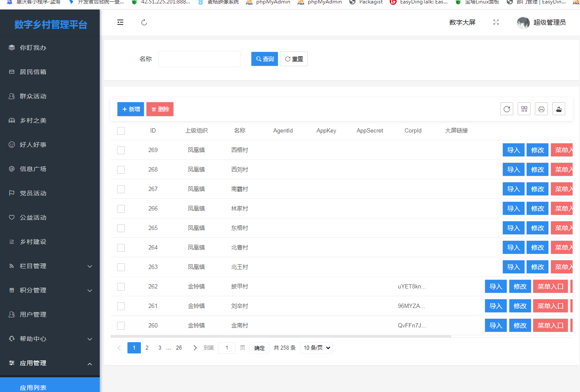Go to page 26 in pagination
Image resolution: width=580 pixels, height=392 pixels.
pos(179,348)
